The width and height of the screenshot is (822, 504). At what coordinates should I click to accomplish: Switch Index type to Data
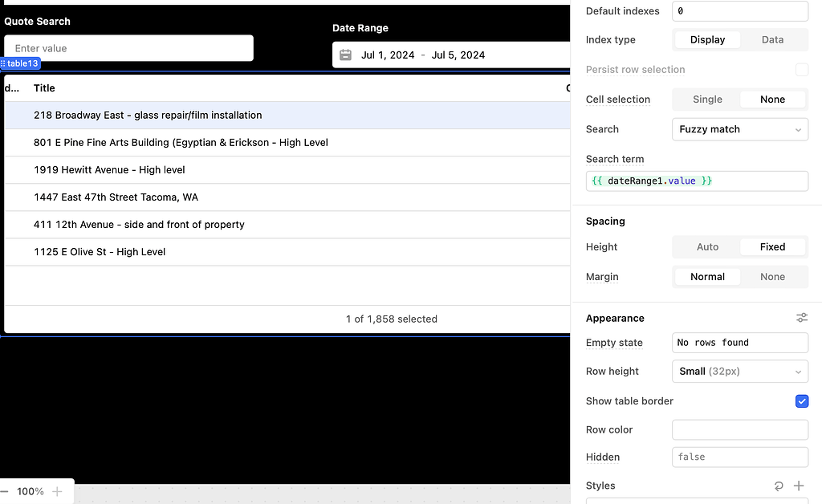[772, 40]
